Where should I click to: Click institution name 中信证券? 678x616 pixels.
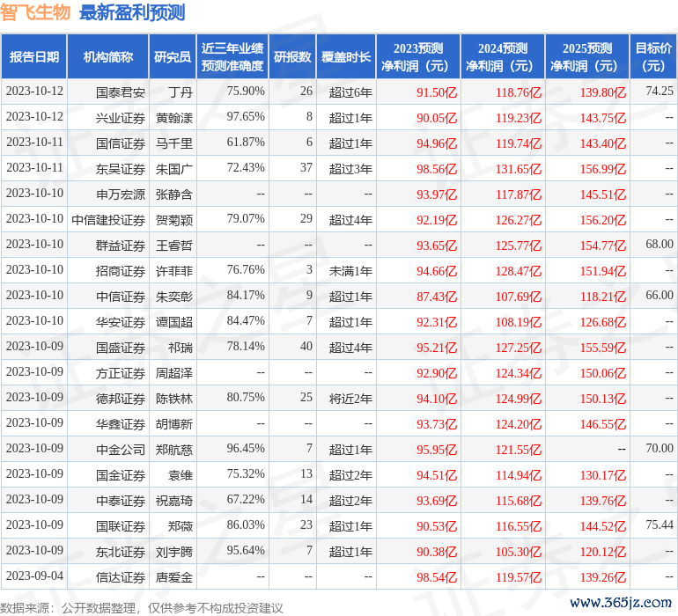pos(121,297)
